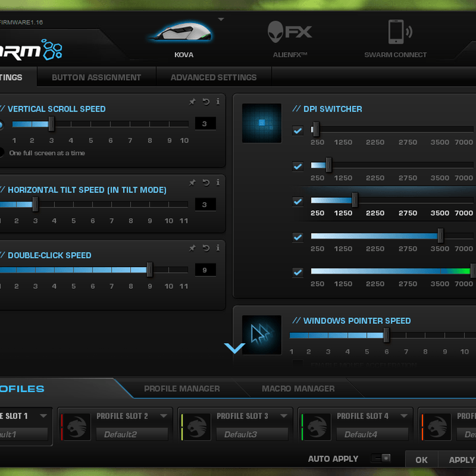Reset Double-Click Speed to default
The image size is (476, 476).
206,248
